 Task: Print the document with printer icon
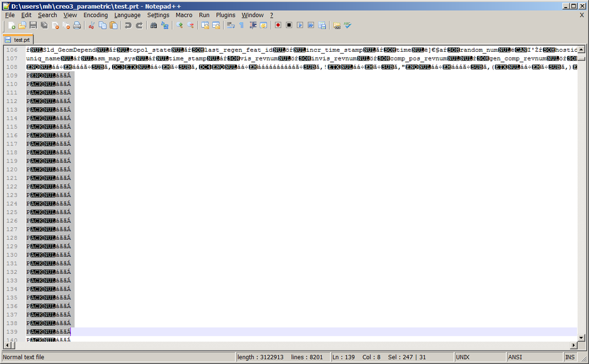pyautogui.click(x=77, y=25)
